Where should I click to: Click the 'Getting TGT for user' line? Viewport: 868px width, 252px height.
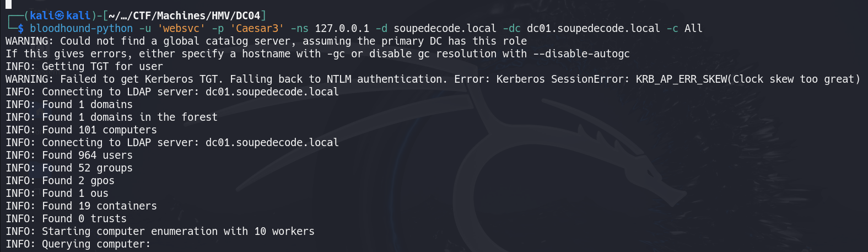[x=84, y=66]
